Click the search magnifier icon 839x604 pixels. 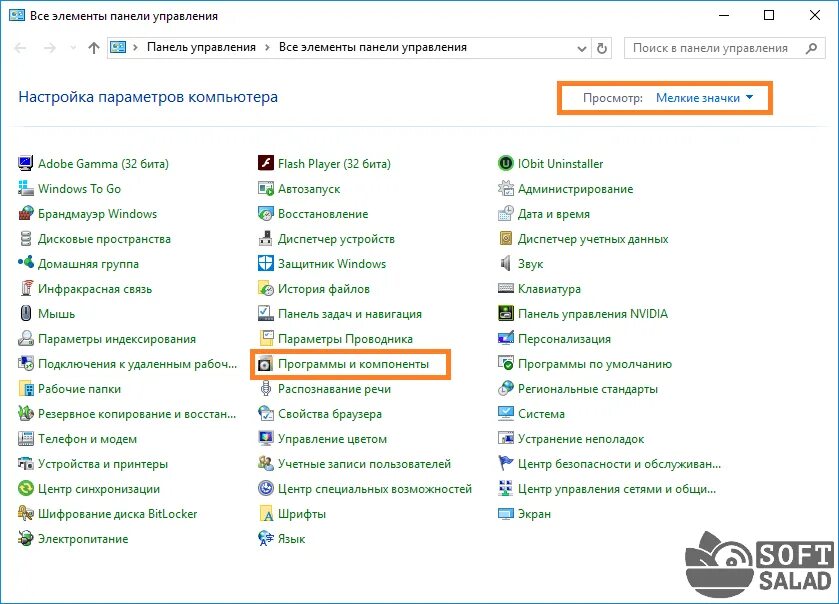[812, 48]
